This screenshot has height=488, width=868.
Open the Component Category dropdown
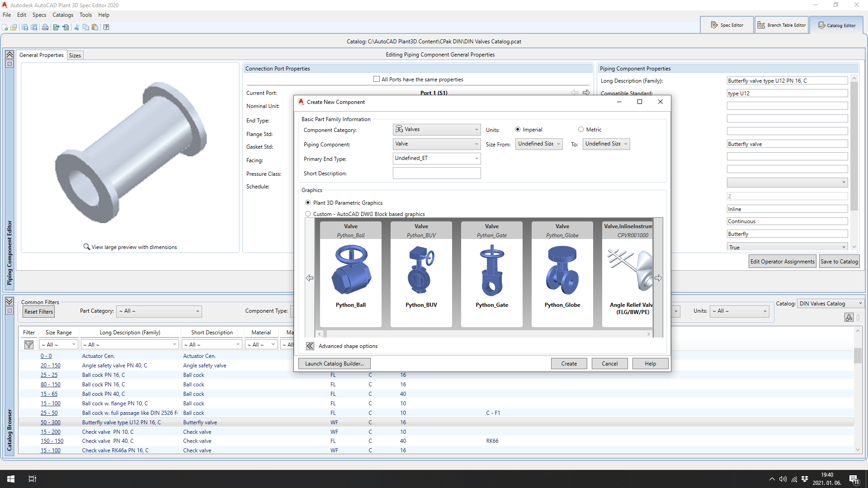[436, 129]
